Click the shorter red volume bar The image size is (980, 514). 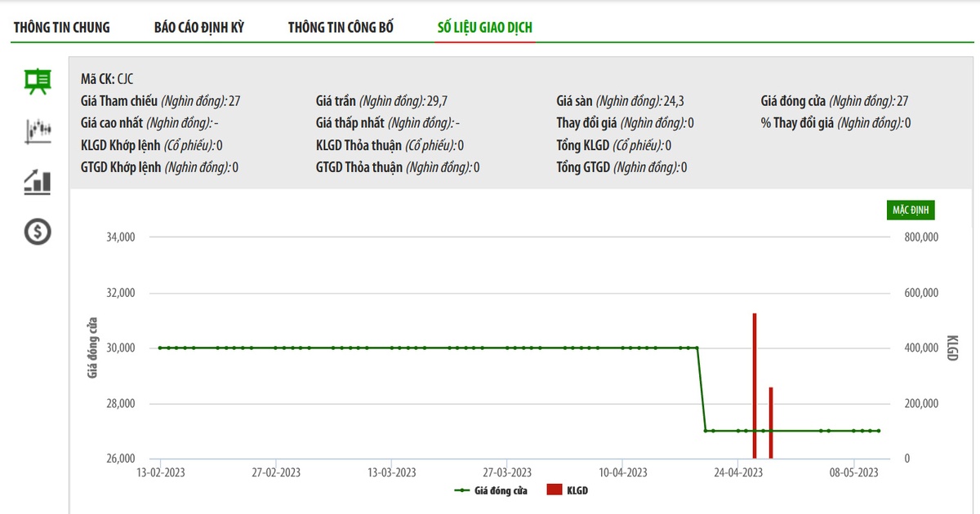pyautogui.click(x=771, y=423)
